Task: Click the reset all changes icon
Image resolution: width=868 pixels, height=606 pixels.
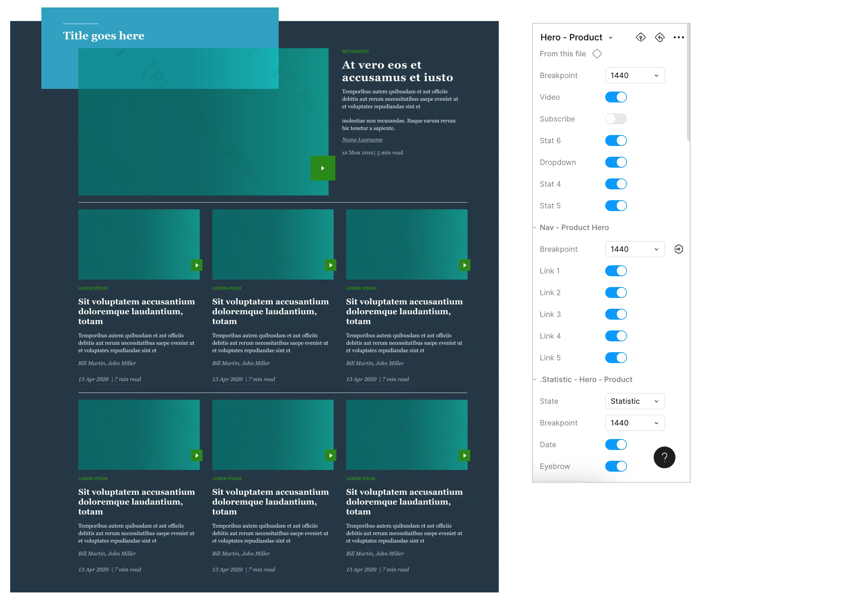Action: (660, 37)
